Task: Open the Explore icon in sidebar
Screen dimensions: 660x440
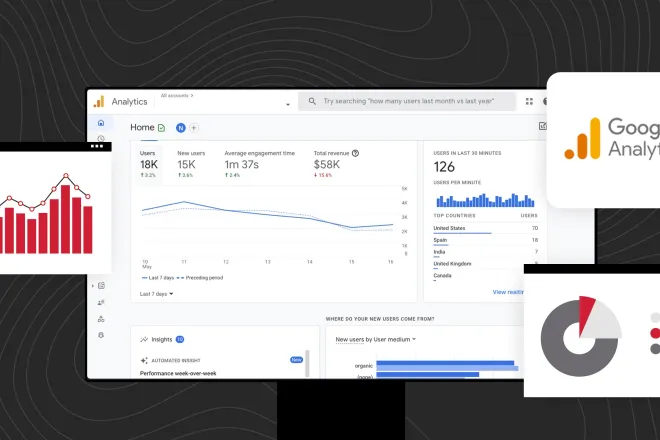Action: pos(101,286)
